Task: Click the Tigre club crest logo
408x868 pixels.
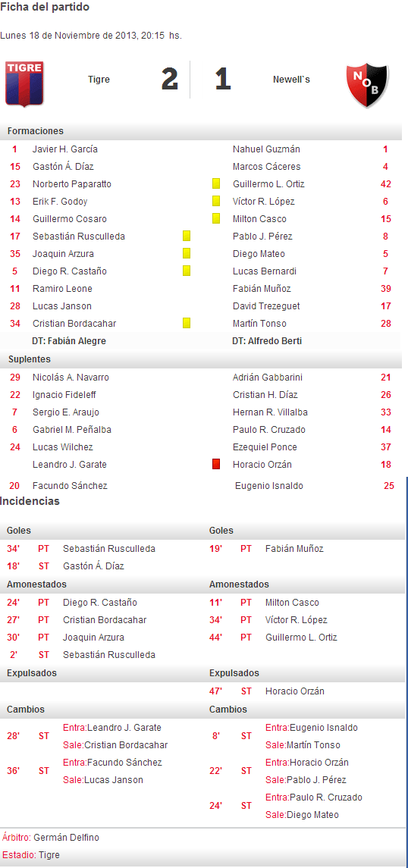Action: pos(24,83)
